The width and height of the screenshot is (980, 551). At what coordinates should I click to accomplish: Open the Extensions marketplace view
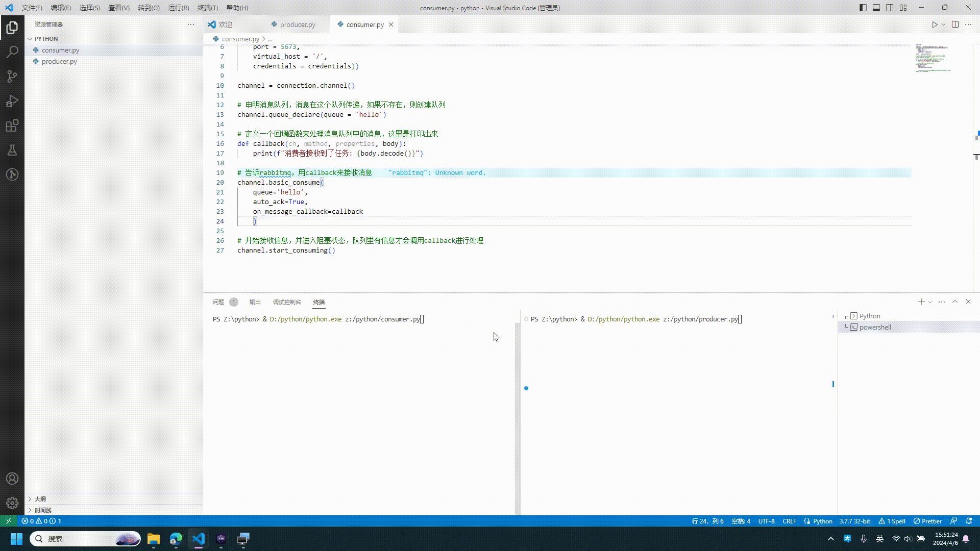(x=12, y=125)
